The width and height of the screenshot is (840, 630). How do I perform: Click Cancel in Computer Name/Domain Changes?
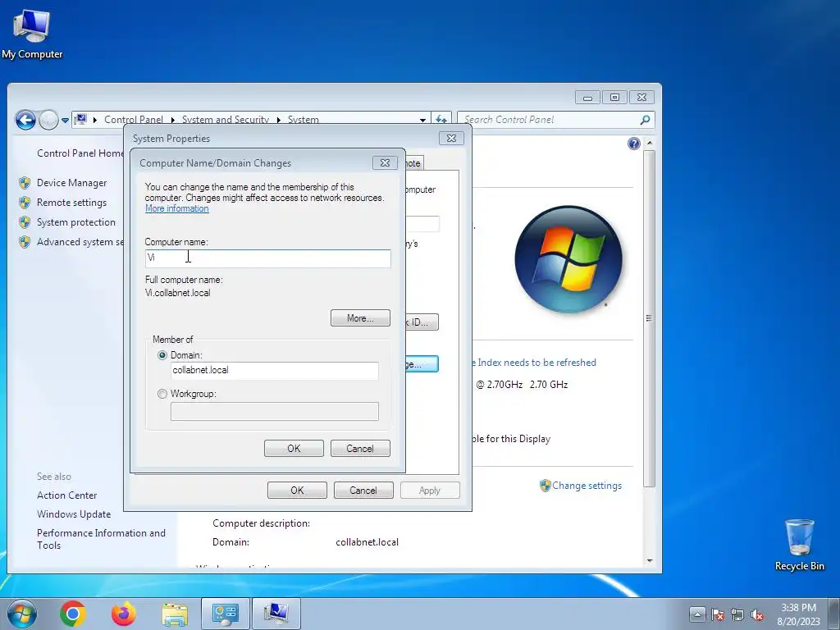(x=360, y=449)
